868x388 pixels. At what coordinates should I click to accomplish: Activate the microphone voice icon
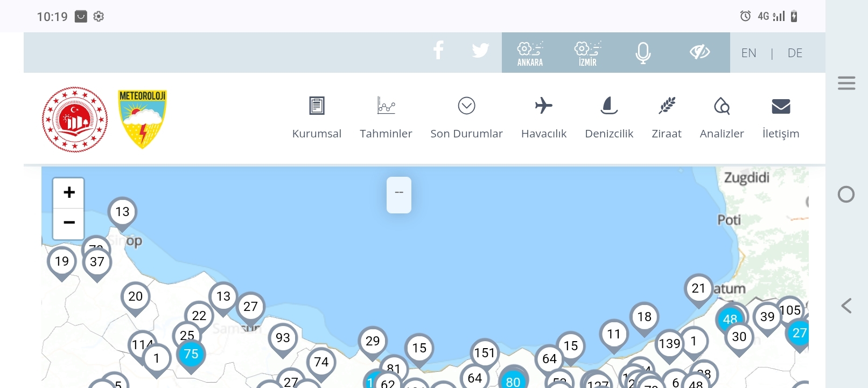click(643, 53)
